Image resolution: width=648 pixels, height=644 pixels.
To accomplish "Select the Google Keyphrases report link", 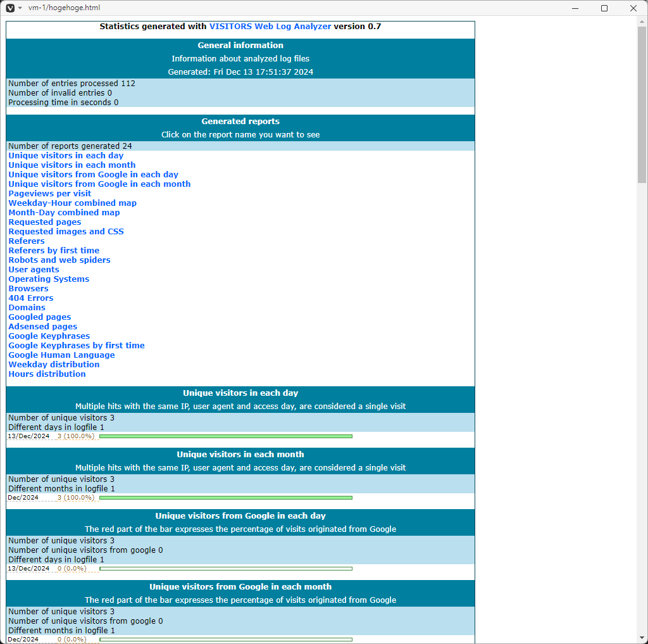I will (x=49, y=336).
